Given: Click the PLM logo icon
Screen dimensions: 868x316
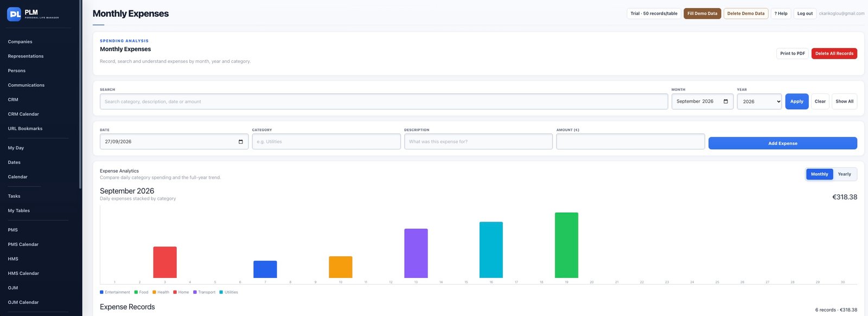Looking at the screenshot, I should pyautogui.click(x=14, y=14).
